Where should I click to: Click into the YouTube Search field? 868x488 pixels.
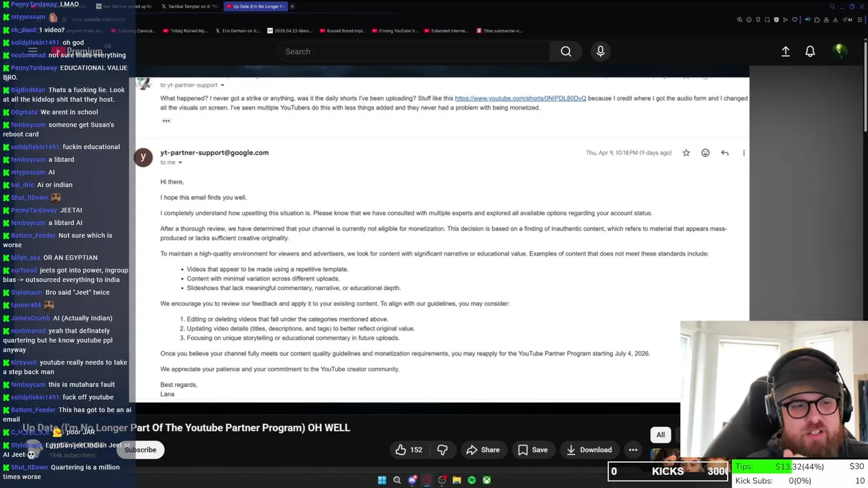414,52
